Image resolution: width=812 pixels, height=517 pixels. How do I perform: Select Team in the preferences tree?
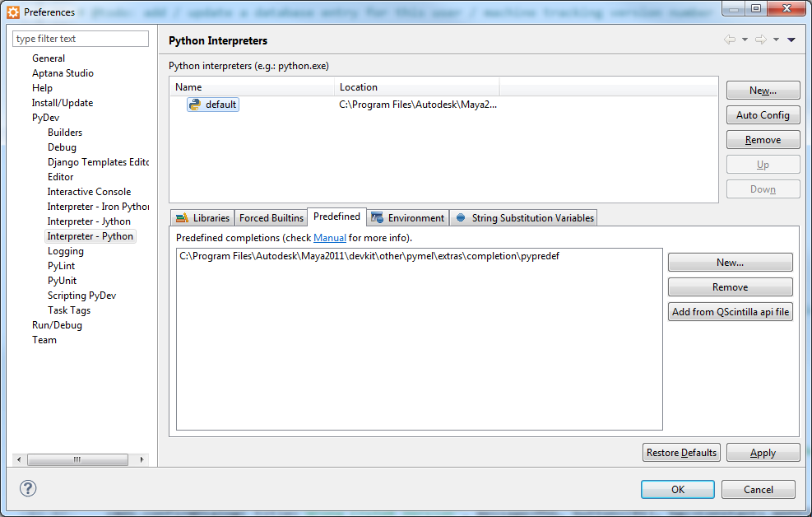coord(44,340)
